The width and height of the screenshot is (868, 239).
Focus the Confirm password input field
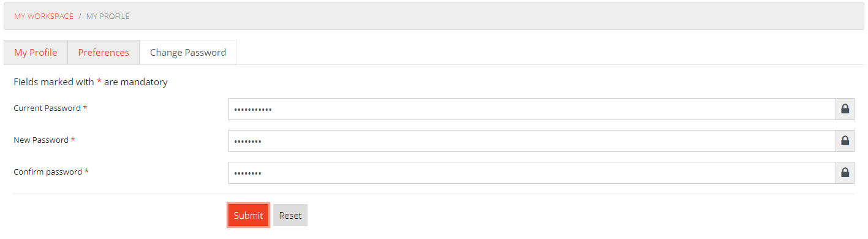tap(532, 173)
